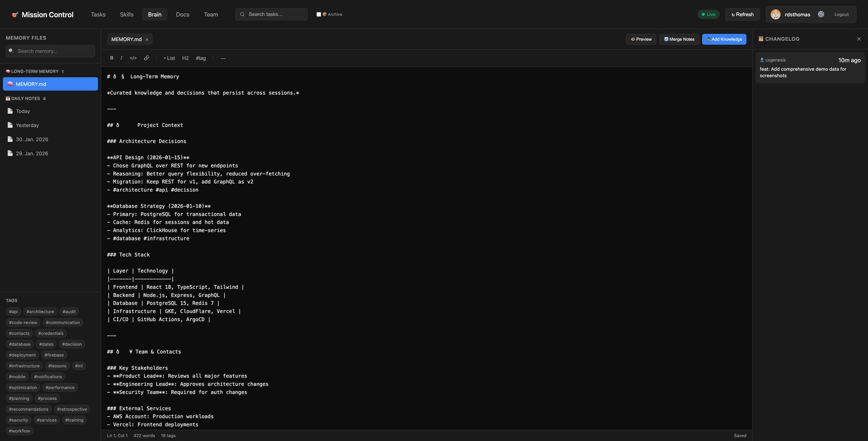Insert a #tag from the toolbar
The image size is (868, 441).
[201, 58]
